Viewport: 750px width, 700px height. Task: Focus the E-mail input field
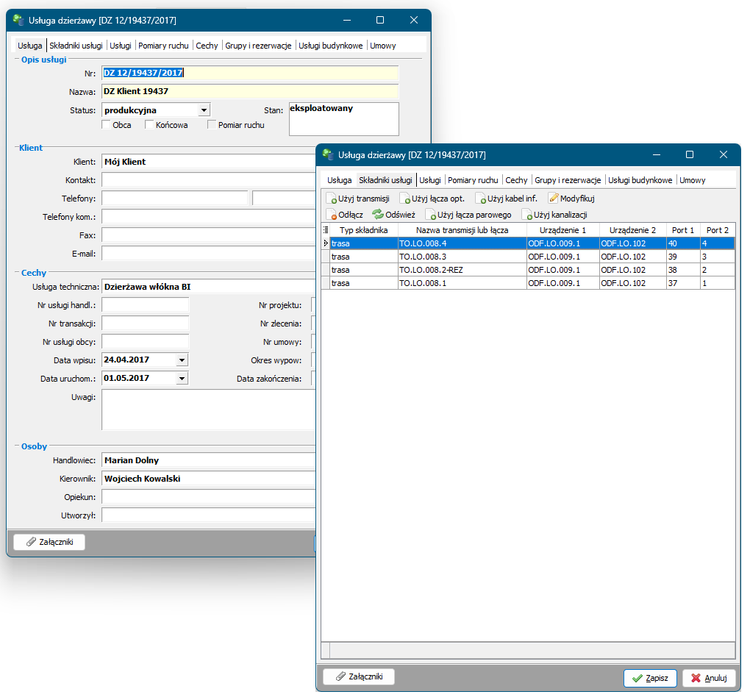(x=209, y=254)
